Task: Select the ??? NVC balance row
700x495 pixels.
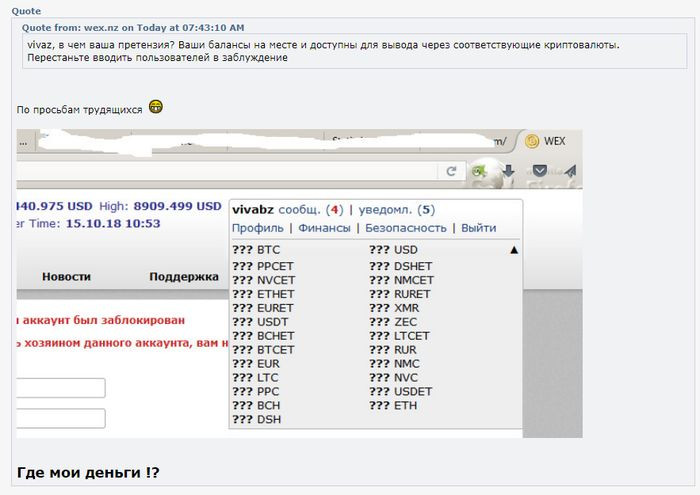Action: click(x=393, y=378)
